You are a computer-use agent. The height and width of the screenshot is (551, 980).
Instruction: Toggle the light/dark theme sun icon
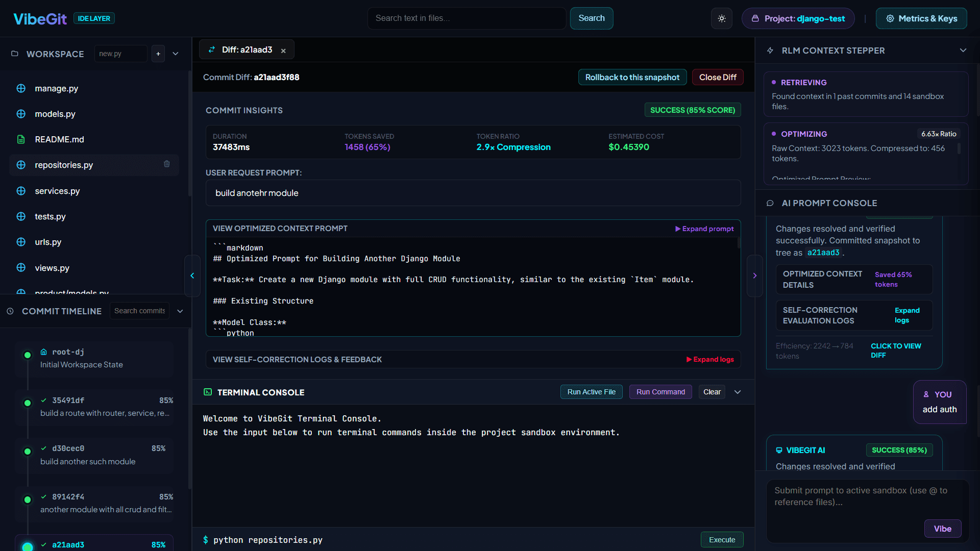point(722,18)
